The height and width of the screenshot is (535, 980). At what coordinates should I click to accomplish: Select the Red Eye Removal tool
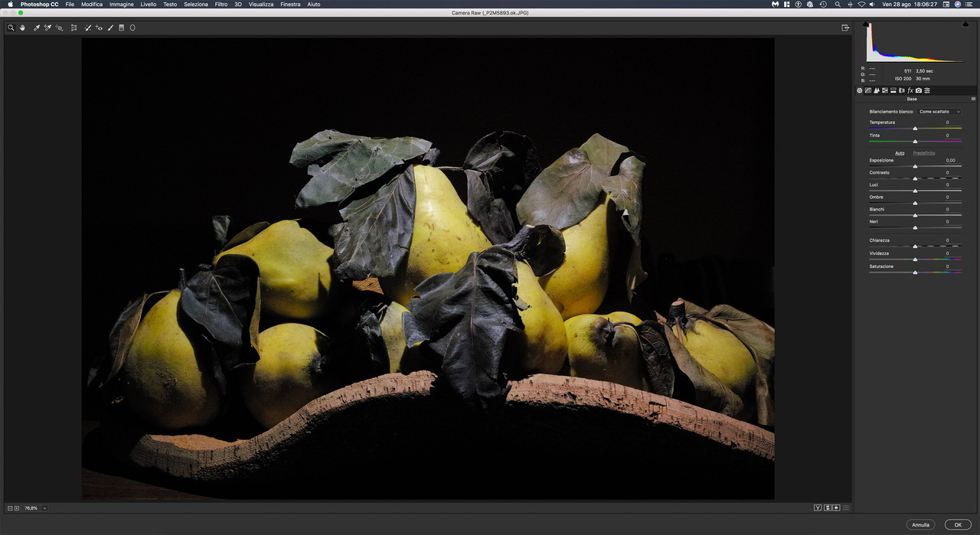click(99, 28)
